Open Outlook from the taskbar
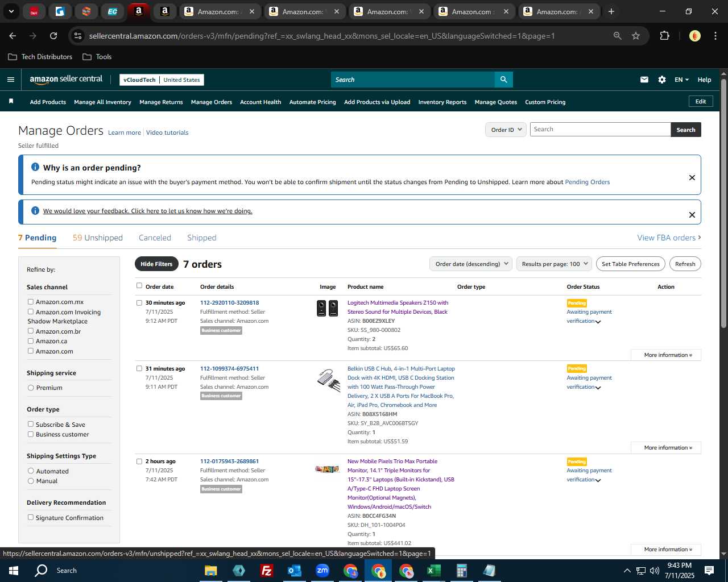728x582 pixels. 294,571
